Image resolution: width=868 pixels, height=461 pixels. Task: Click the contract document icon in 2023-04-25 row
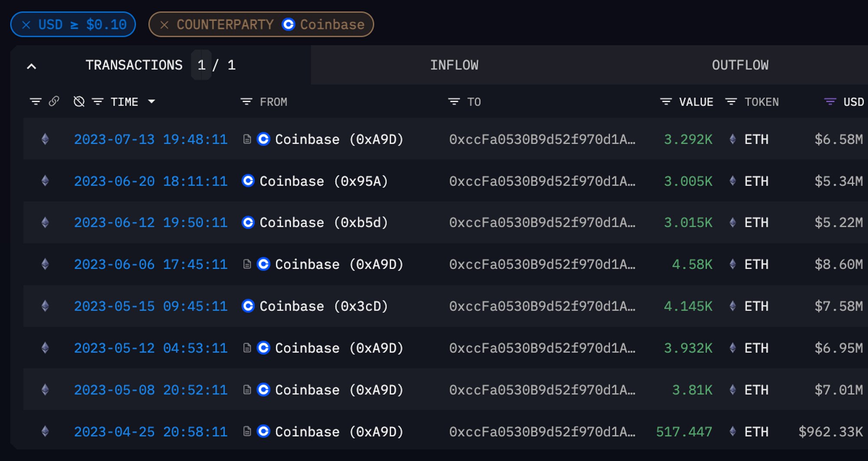[x=247, y=432]
